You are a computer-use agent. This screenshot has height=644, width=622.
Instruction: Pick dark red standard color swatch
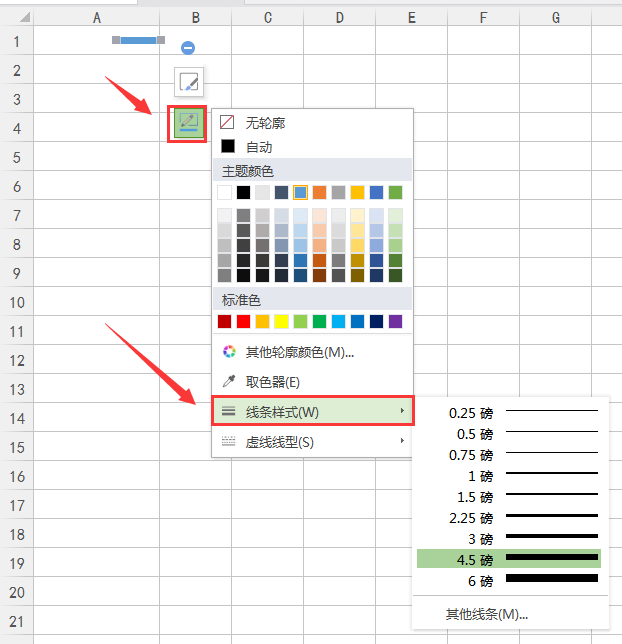coord(224,322)
